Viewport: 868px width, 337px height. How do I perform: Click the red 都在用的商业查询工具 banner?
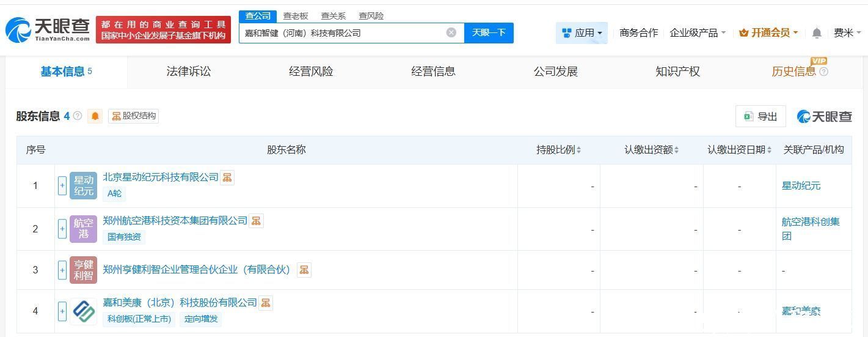pos(163,29)
